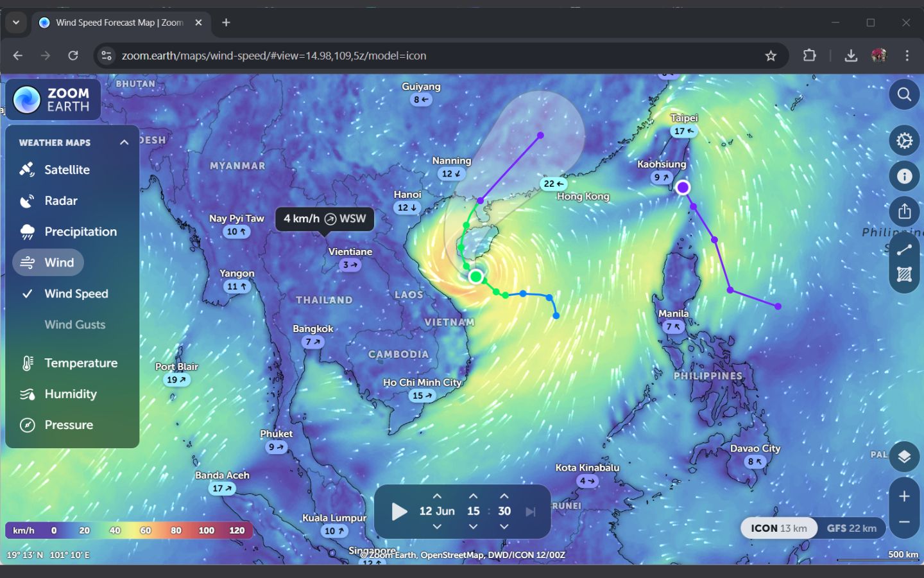Enable the GFS 22 km forecast model
Image resolution: width=924 pixels, height=578 pixels.
[851, 528]
